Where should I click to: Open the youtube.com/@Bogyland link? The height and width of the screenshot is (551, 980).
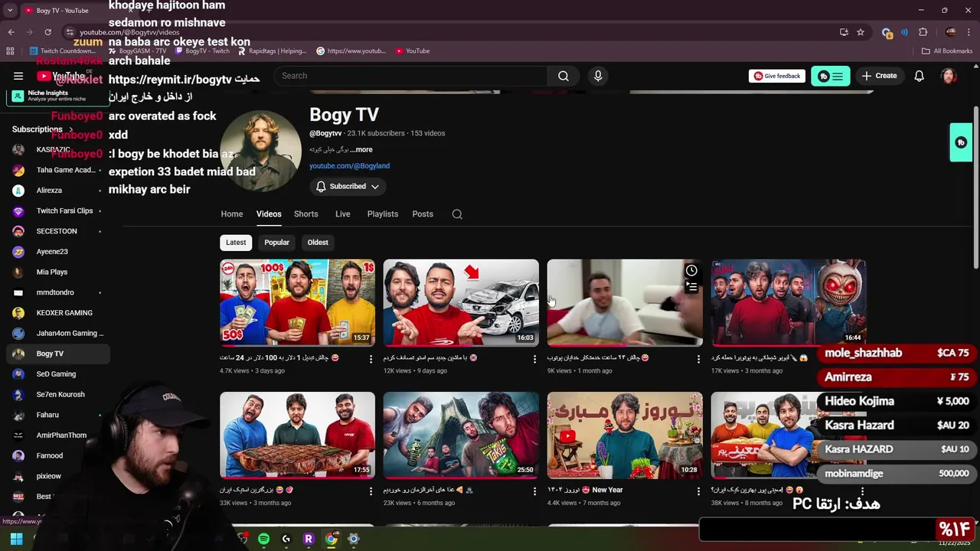pos(349,166)
